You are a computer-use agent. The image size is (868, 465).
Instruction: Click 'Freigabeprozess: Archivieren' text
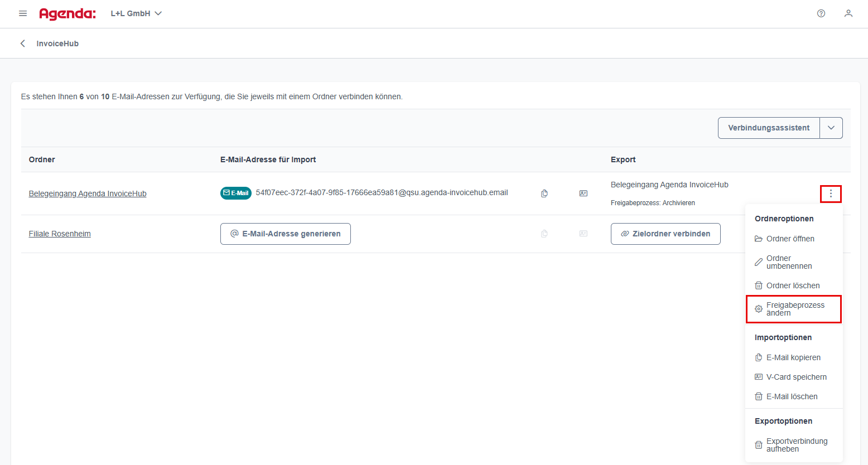653,203
